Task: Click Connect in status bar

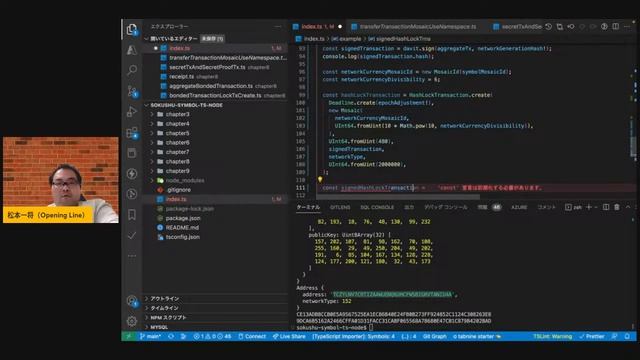Action: coord(252,336)
